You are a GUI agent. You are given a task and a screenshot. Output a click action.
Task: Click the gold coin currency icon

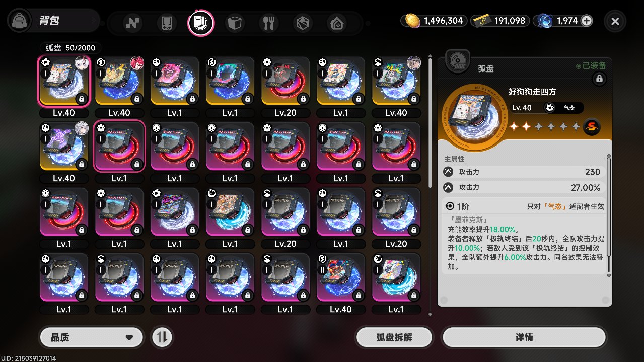412,21
